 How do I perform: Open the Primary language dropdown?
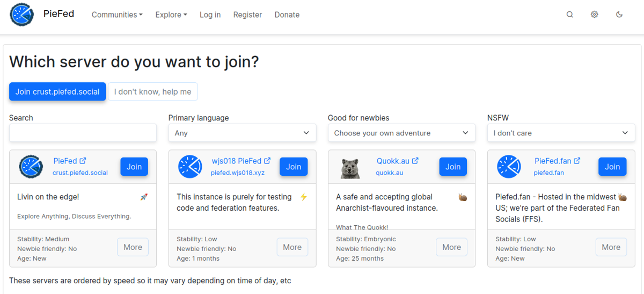(x=242, y=133)
